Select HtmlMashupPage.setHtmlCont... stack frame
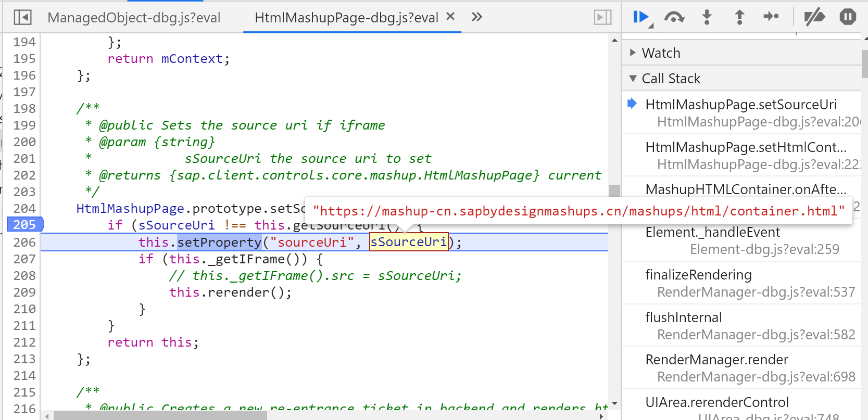Viewport: 868px width, 420px height. (741, 155)
